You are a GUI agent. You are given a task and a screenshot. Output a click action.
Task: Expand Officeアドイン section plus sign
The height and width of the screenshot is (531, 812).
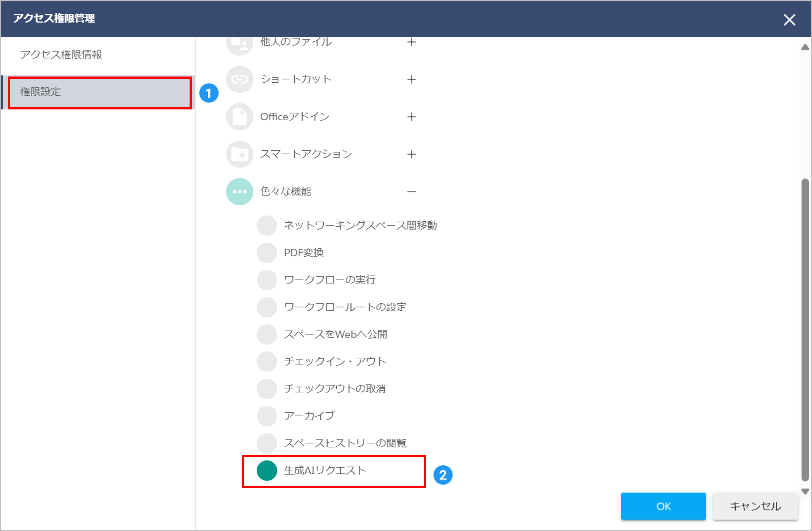[411, 117]
